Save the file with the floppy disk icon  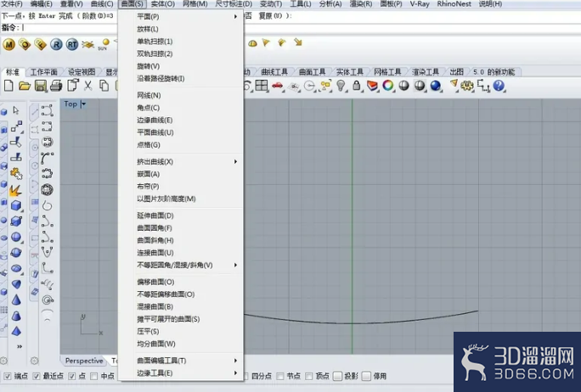(41, 86)
